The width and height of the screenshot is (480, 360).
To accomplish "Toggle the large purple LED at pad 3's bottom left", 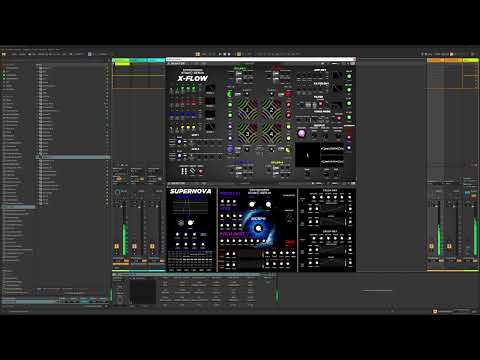I will pos(230,149).
